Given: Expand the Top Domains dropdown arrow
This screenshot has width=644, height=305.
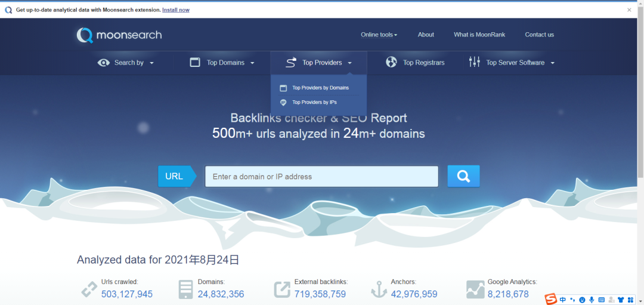Looking at the screenshot, I should tap(252, 63).
